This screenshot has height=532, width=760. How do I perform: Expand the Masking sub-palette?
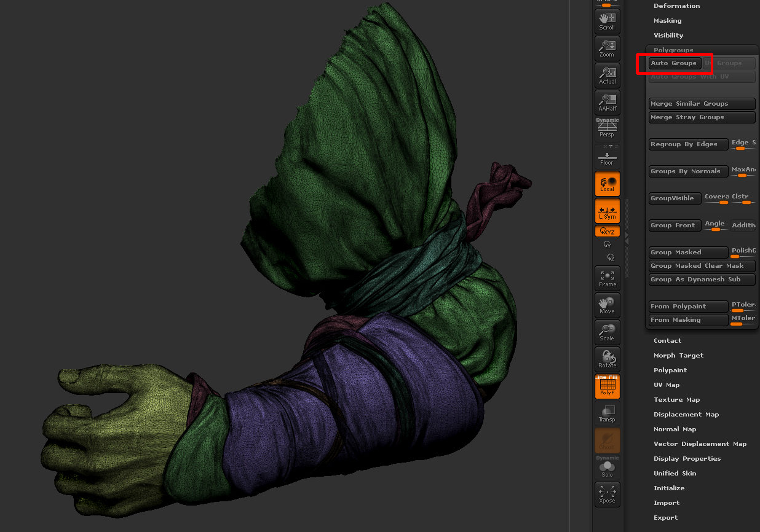point(667,21)
